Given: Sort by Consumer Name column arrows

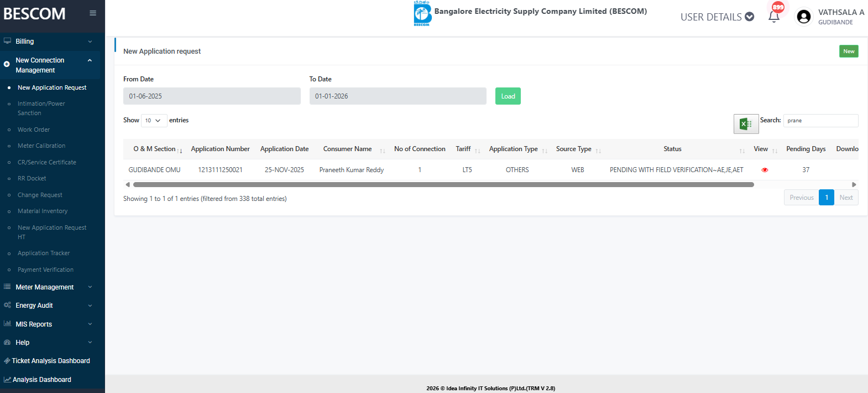Looking at the screenshot, I should click(x=382, y=151).
